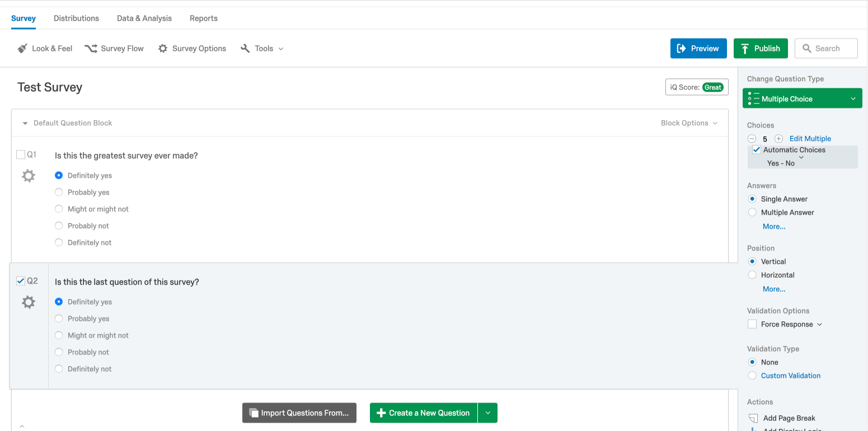Uncheck the Q2 selection checkbox

click(21, 281)
